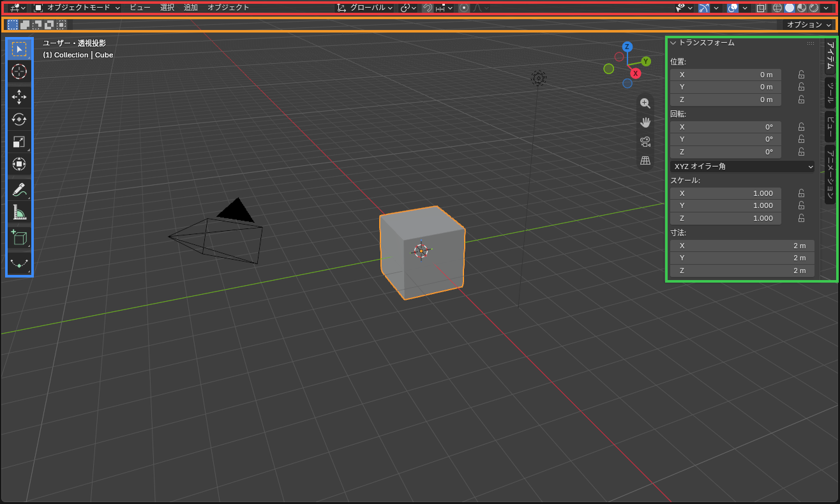This screenshot has height=504, width=840.
Task: Select the Scale tool
Action: tap(19, 142)
